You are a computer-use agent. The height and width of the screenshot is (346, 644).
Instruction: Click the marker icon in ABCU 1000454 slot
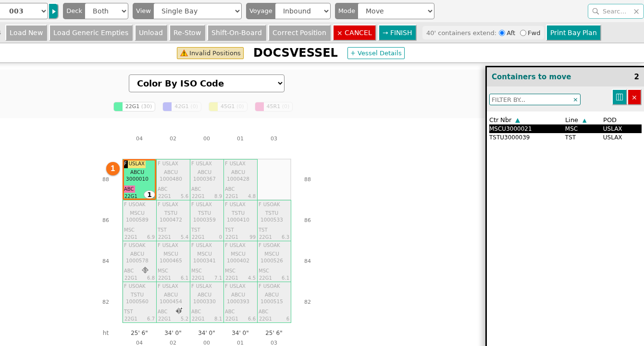click(179, 311)
